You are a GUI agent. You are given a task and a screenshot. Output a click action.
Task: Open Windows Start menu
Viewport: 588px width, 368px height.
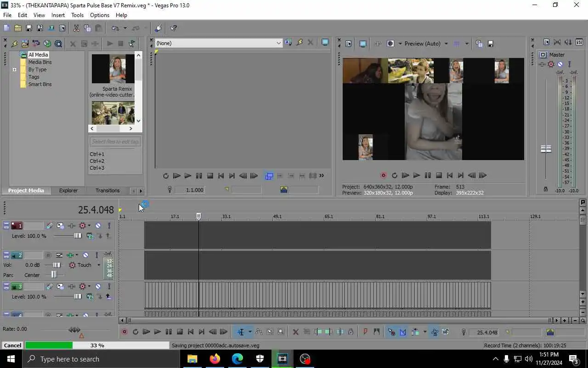click(x=11, y=359)
